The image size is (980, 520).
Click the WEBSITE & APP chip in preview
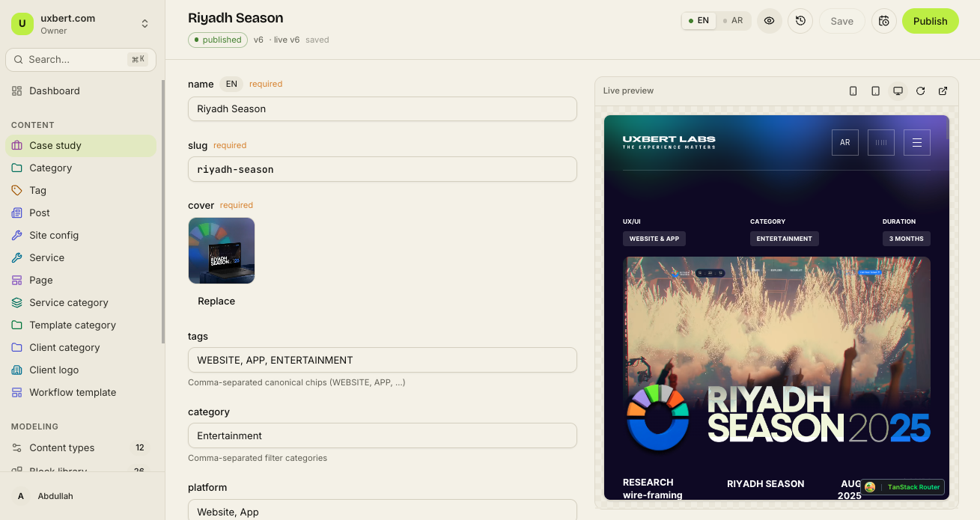[x=654, y=239]
